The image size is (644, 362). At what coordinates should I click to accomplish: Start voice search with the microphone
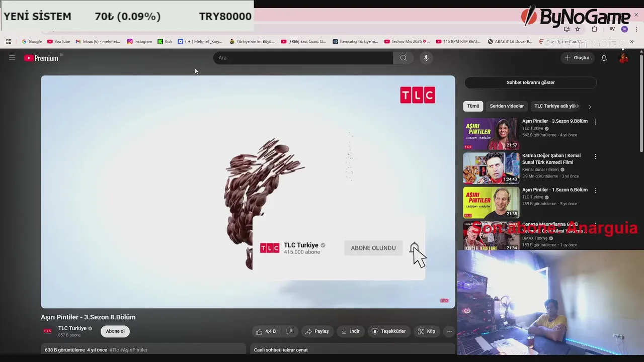(426, 58)
